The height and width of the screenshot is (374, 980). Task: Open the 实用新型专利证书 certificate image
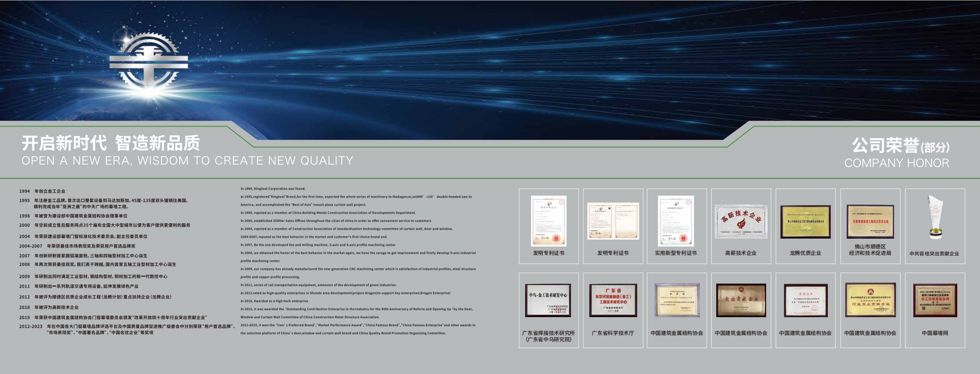676,221
